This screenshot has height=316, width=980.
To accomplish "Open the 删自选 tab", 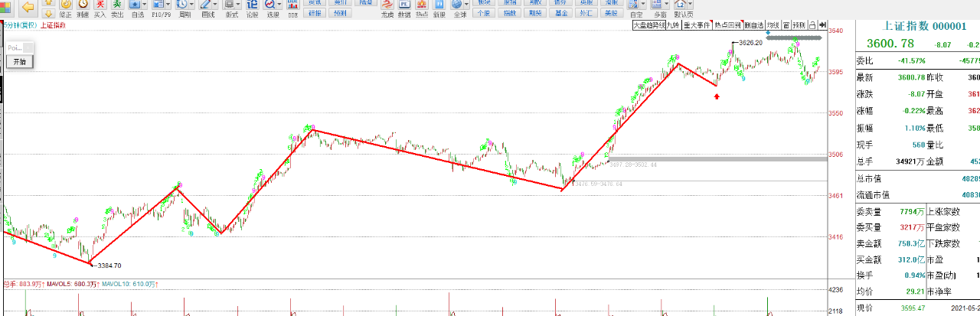I will pos(754,25).
